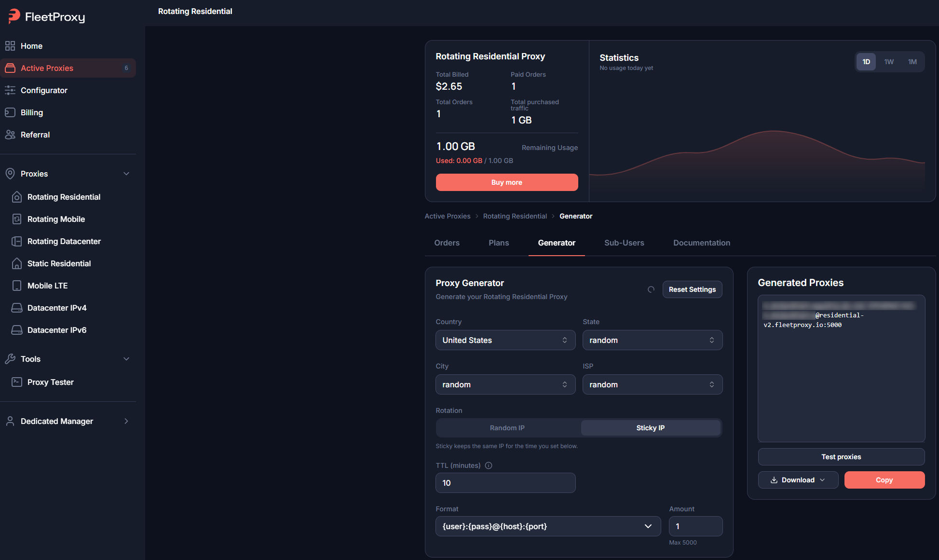Click the Static Residential home icon
The image size is (939, 560).
[17, 263]
